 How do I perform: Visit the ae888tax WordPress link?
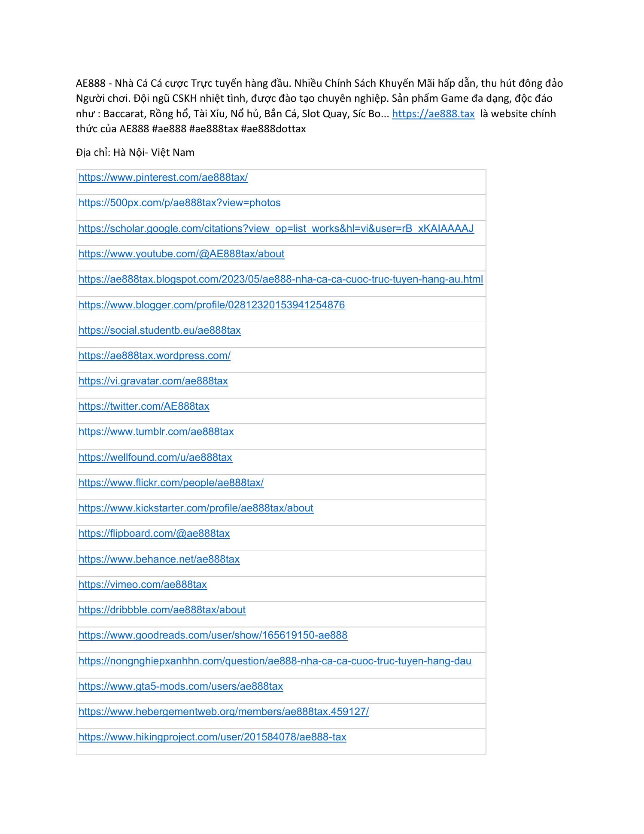[155, 356]
